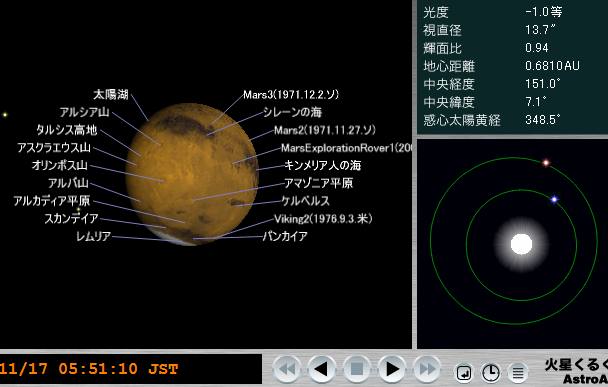The width and height of the screenshot is (608, 387).
Task: Click the forward play button
Action: (x=392, y=369)
